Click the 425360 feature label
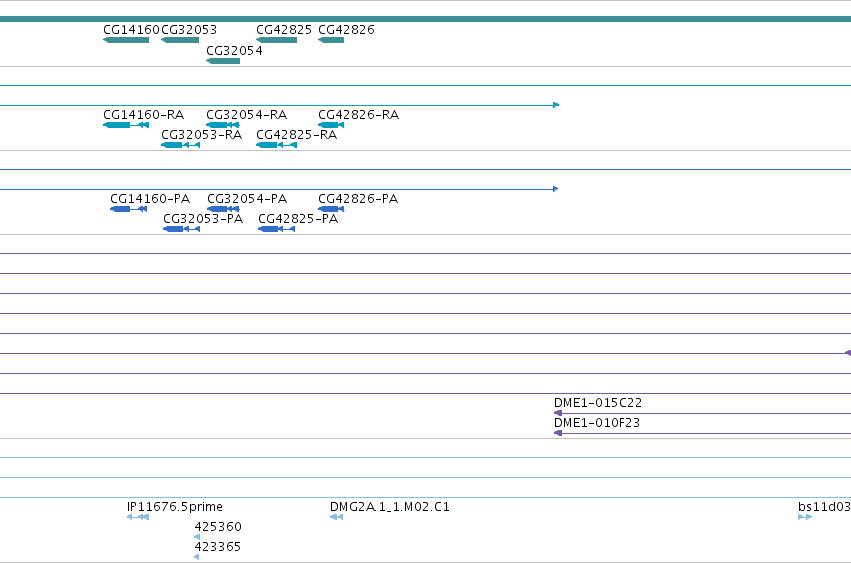 point(218,527)
